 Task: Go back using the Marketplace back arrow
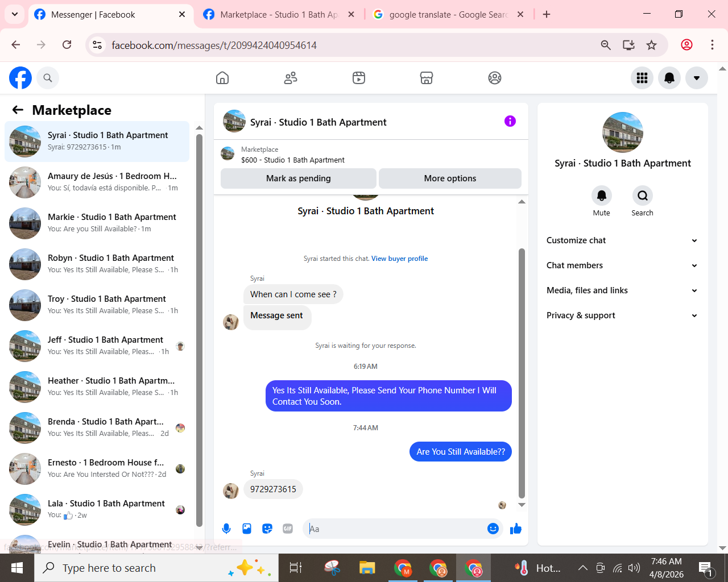tap(18, 110)
